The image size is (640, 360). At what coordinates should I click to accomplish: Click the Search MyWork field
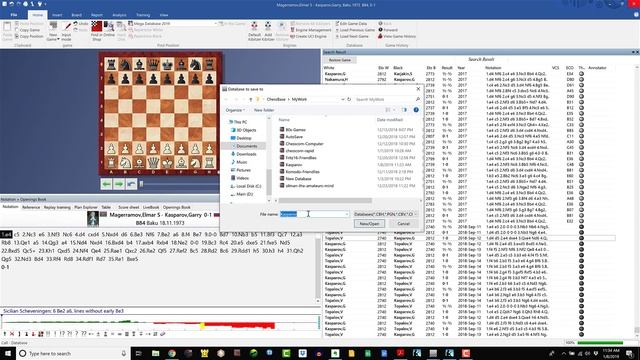pyautogui.click(x=387, y=99)
